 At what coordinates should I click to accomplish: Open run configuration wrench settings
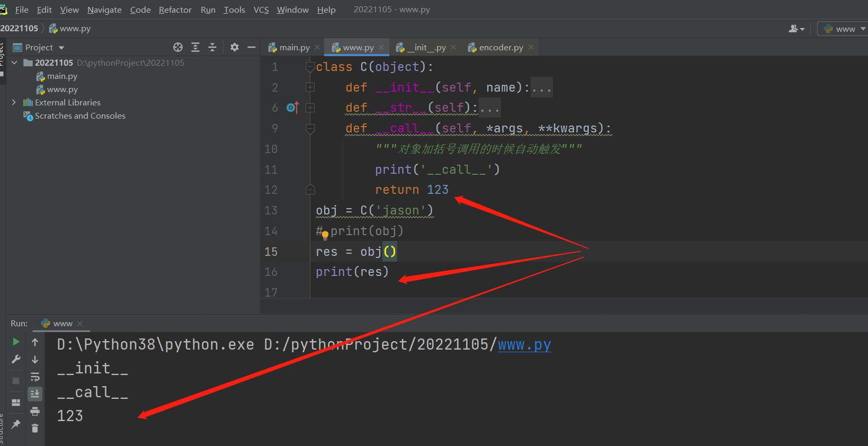16,360
